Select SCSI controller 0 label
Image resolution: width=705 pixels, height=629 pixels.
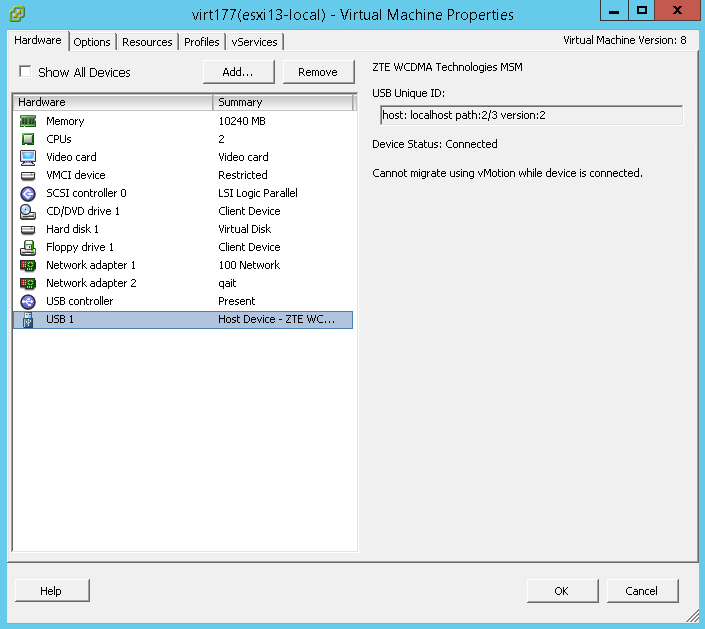coord(86,193)
